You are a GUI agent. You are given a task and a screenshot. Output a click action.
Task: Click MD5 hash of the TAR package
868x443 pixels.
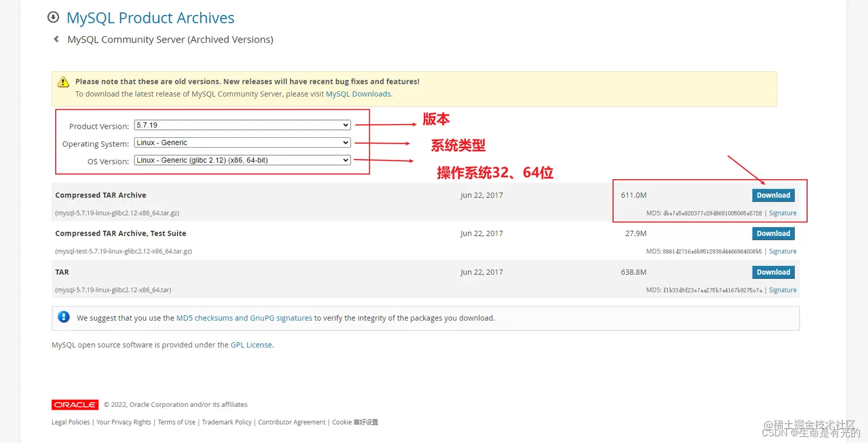tap(712, 290)
